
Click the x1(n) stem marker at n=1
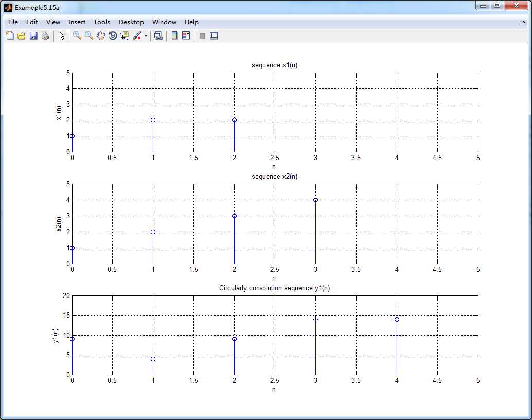point(153,120)
